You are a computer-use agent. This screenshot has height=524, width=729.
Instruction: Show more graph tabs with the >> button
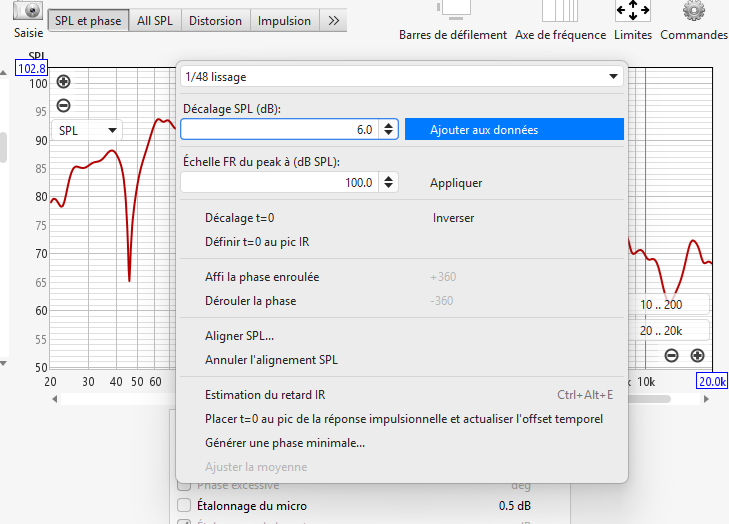(334, 20)
